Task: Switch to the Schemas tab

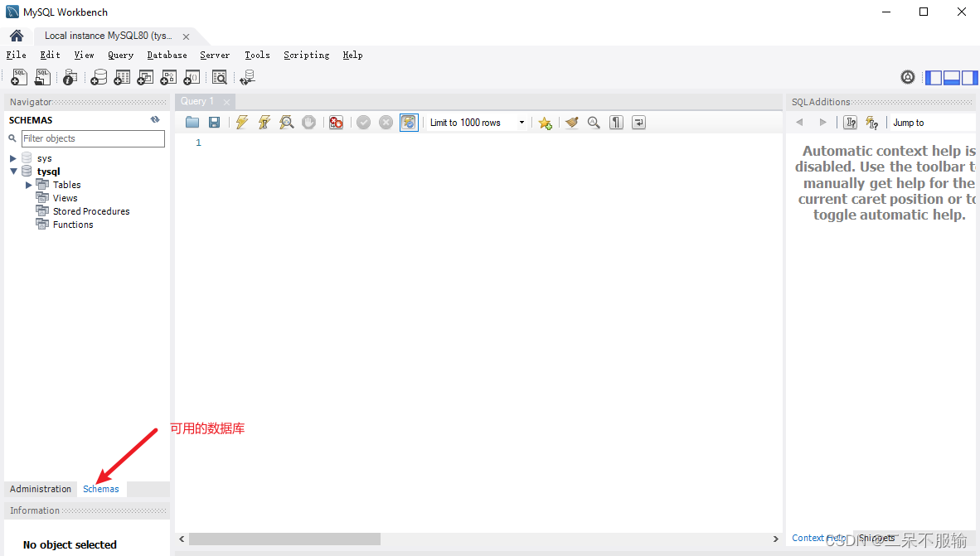Action: pyautogui.click(x=100, y=489)
